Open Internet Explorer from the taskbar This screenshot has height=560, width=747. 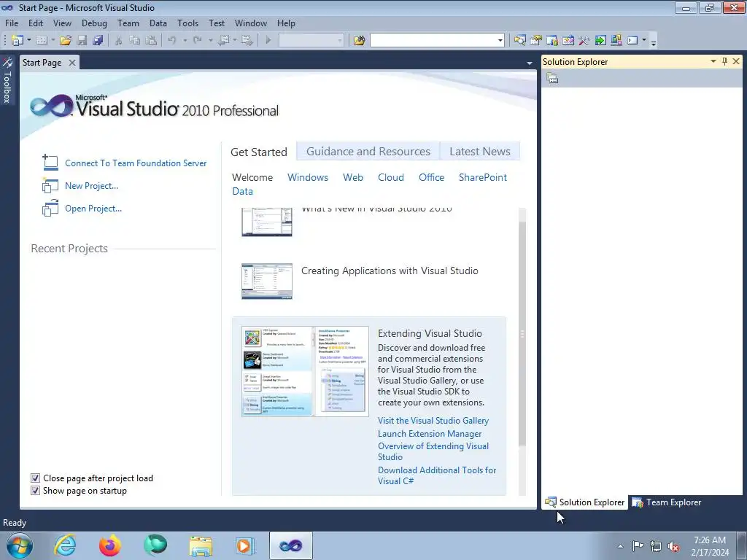point(65,545)
